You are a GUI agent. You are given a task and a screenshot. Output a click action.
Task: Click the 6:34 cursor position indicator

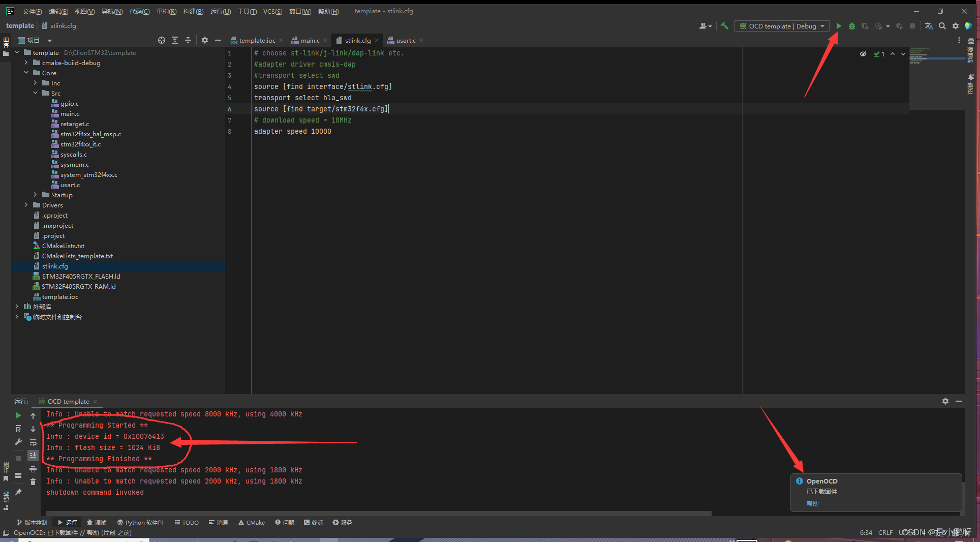[x=866, y=532]
